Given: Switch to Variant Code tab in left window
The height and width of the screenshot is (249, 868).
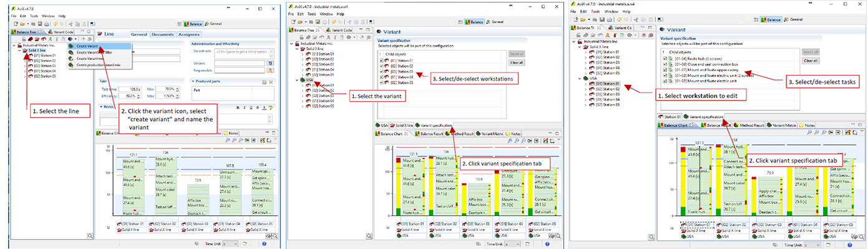Looking at the screenshot, I should (x=61, y=32).
